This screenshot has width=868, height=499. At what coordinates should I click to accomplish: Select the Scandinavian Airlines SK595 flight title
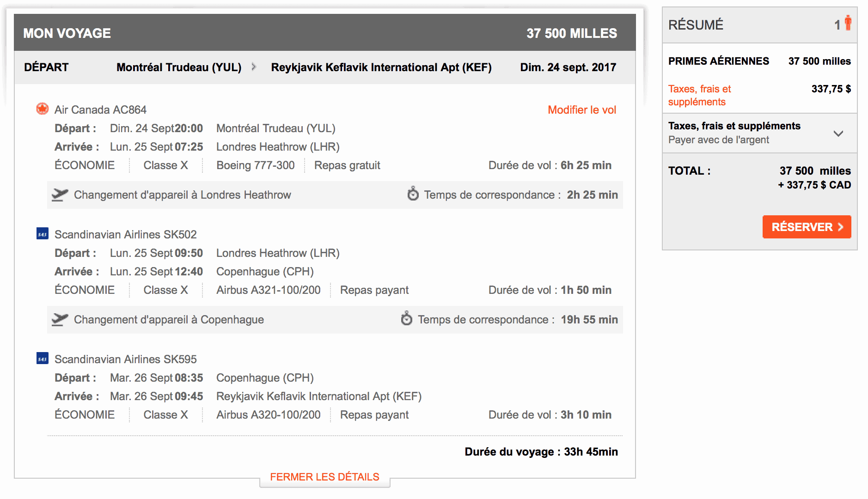coord(125,359)
